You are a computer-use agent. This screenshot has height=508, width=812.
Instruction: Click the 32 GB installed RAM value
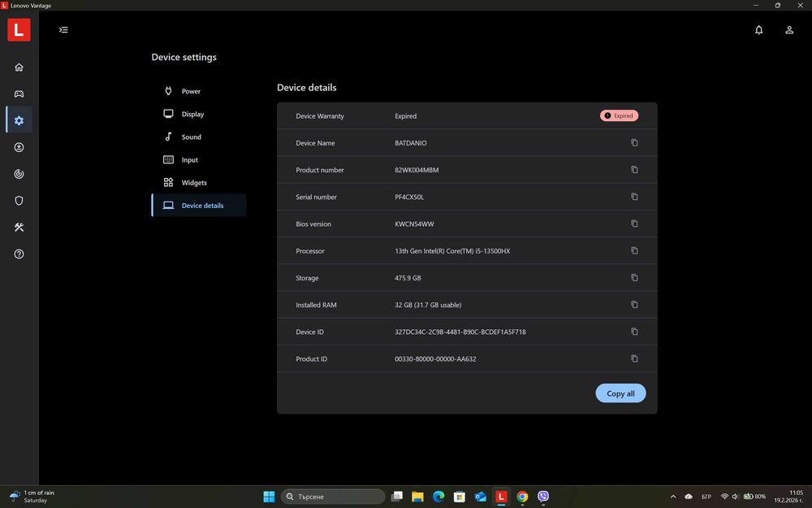click(428, 305)
